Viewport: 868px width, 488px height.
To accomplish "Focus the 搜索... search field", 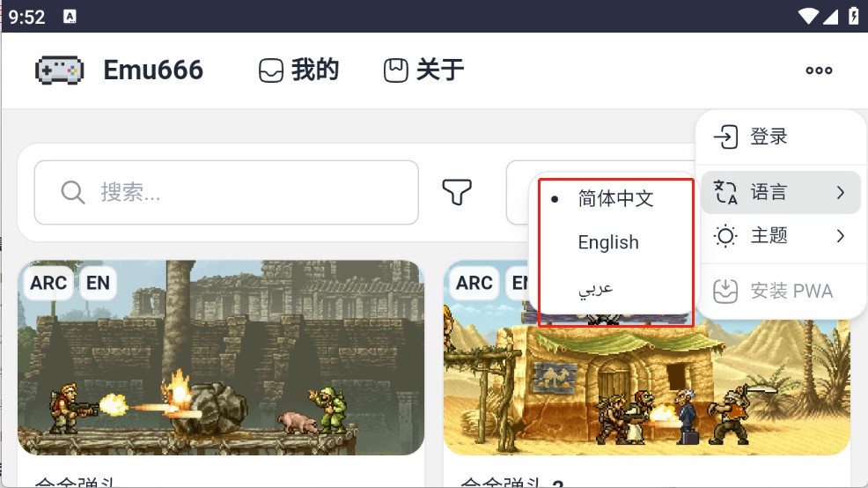I will pyautogui.click(x=226, y=193).
